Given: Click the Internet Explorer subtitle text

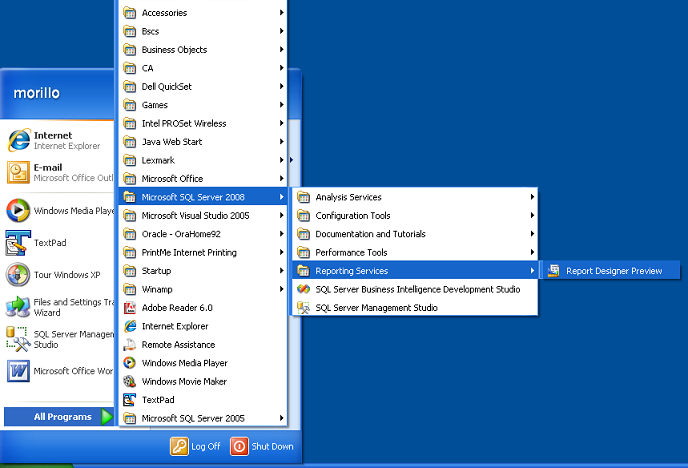Looking at the screenshot, I should pos(67,146).
